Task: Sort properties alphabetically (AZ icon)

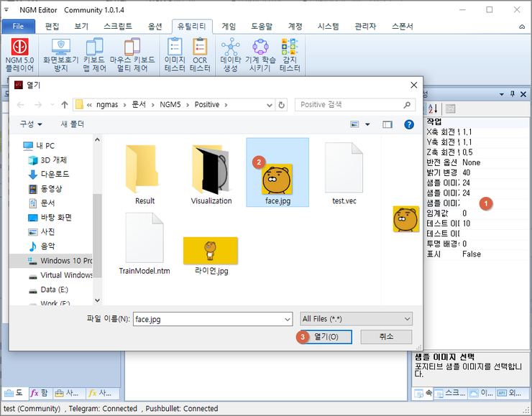Action: tap(433, 108)
